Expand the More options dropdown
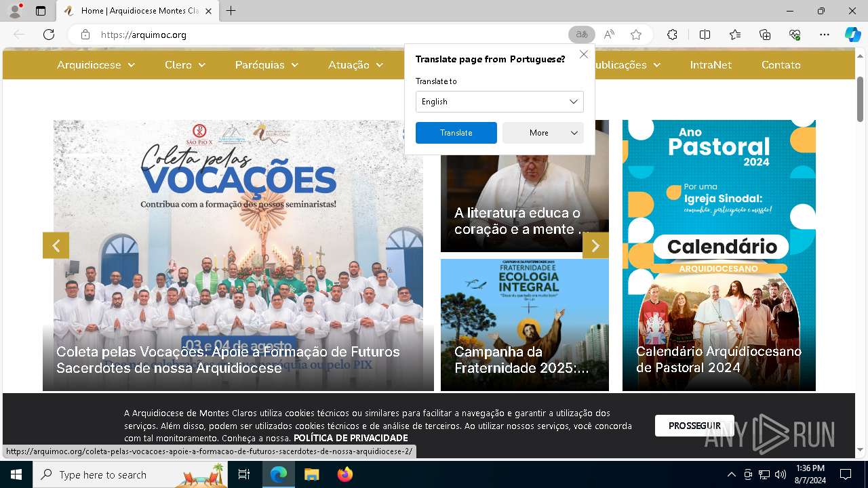Screen dimensions: 868x488 [x=543, y=133]
